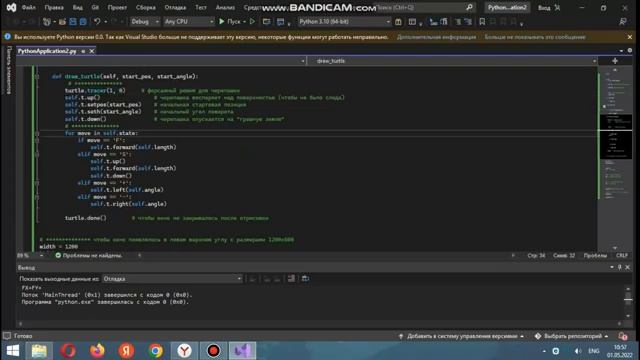Click Добавить в систему управления версиями
The image size is (640, 360).
click(462, 336)
